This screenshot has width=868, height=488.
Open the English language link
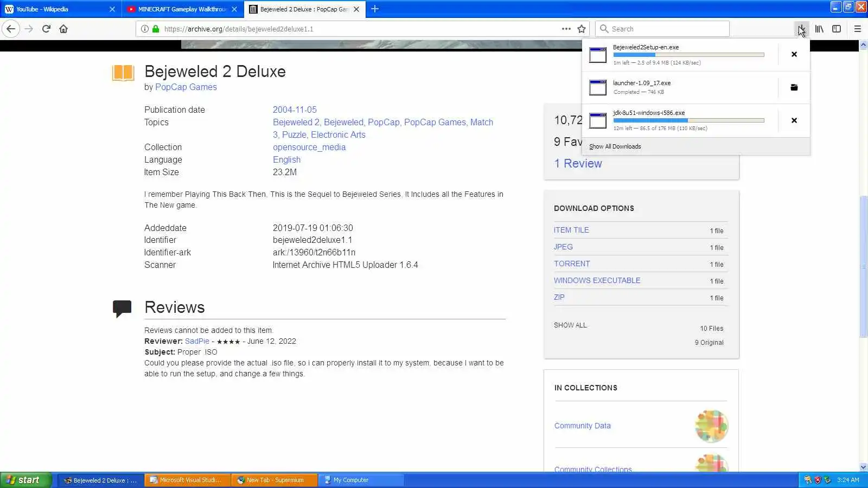point(286,160)
